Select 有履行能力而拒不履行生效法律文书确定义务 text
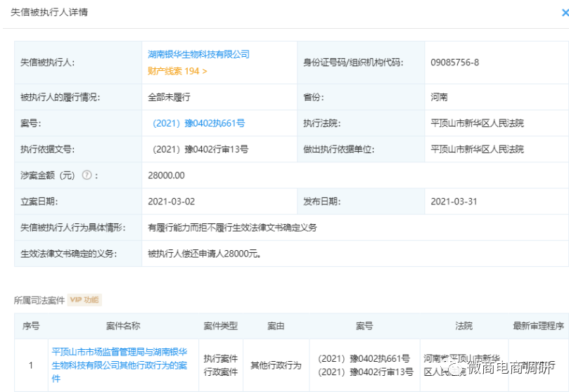The image size is (569, 392). (x=232, y=228)
